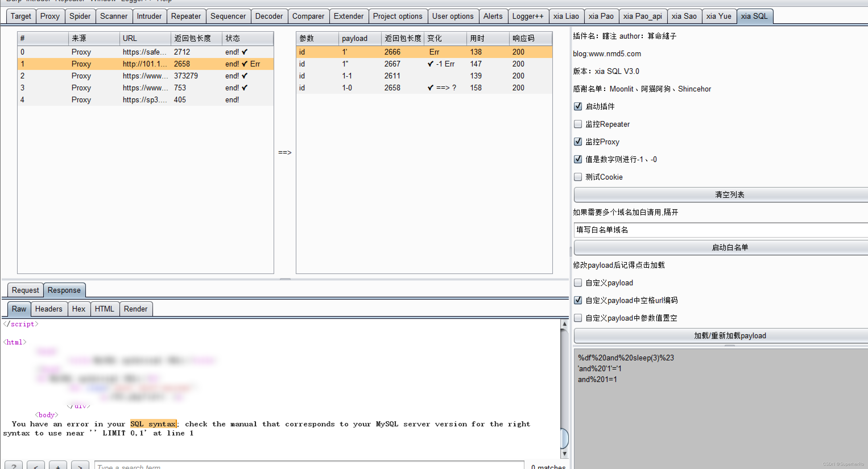Open the Repeater tab
Screen dimensions: 868x469
[x=186, y=16]
